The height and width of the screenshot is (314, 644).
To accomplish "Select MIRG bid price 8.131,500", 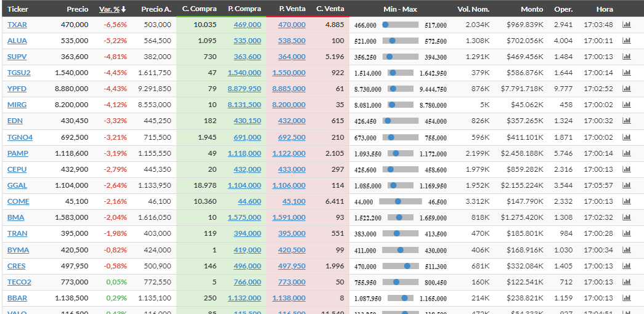I will pos(245,105).
